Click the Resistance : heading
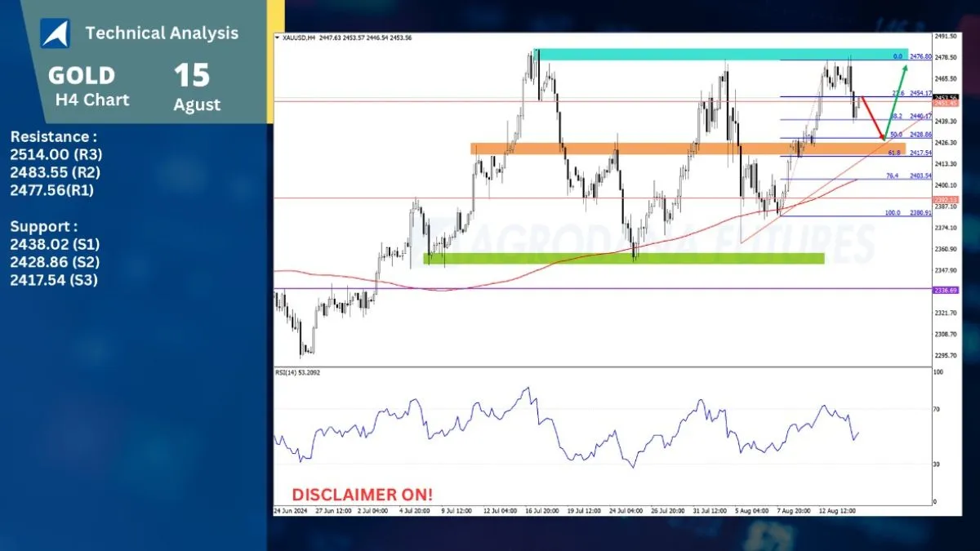Viewport: 980px width, 551px height. 54,136
